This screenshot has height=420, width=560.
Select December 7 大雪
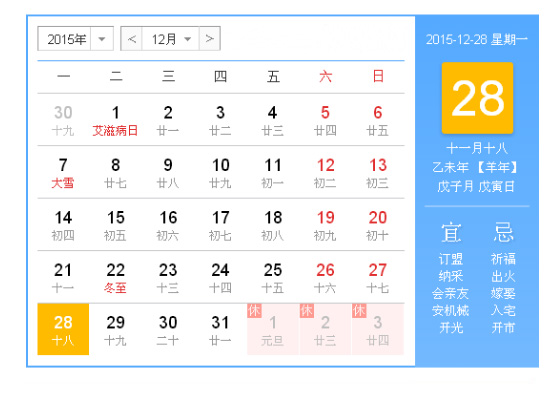[63, 173]
